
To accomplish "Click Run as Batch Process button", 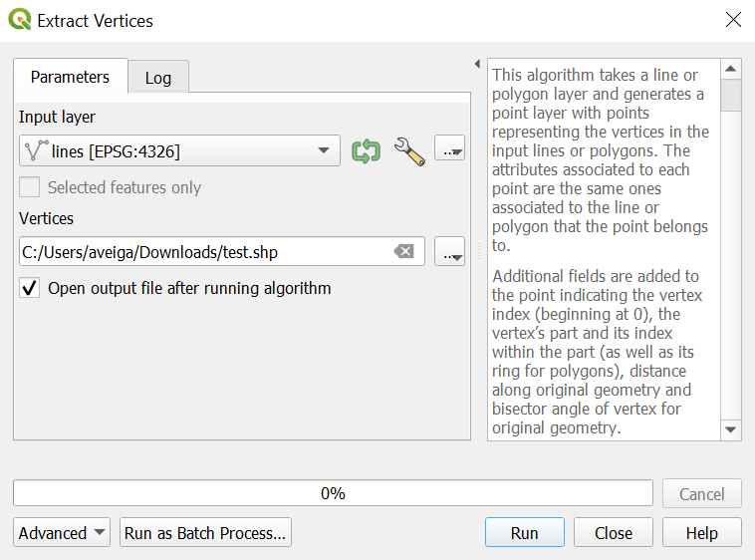I will pos(205,533).
